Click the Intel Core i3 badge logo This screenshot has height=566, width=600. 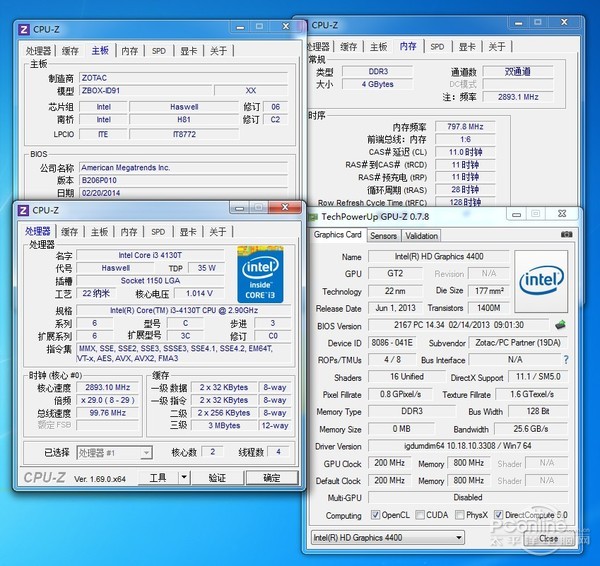pyautogui.click(x=260, y=274)
